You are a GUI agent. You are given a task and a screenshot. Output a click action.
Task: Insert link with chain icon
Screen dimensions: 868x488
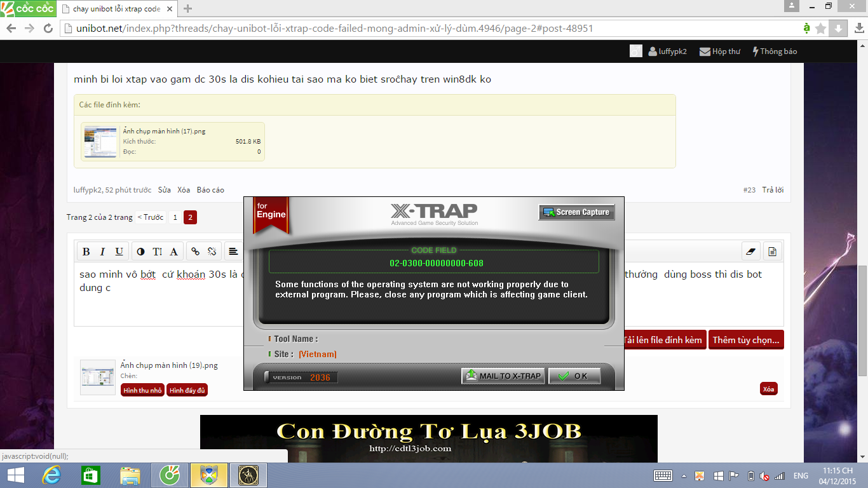pos(196,252)
